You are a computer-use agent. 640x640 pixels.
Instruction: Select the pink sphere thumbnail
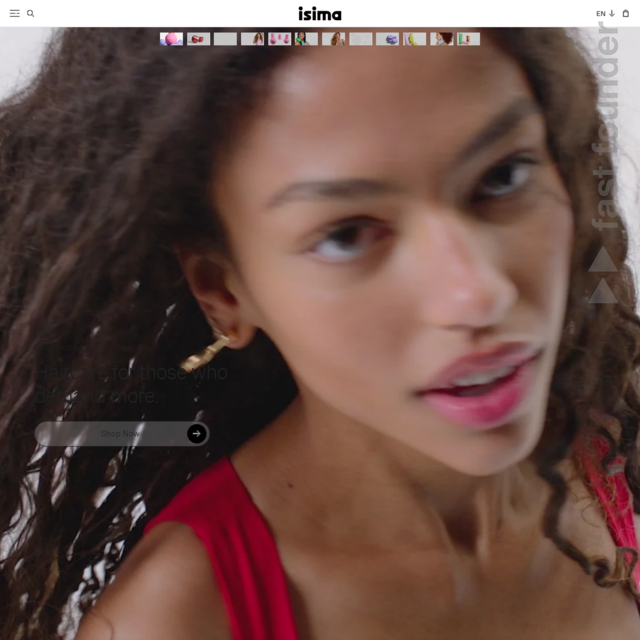pyautogui.click(x=171, y=39)
